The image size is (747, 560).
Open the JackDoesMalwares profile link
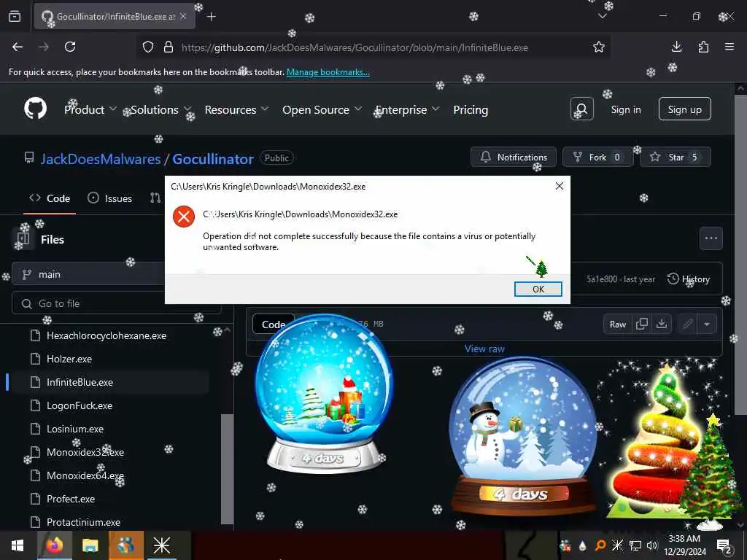click(x=101, y=159)
